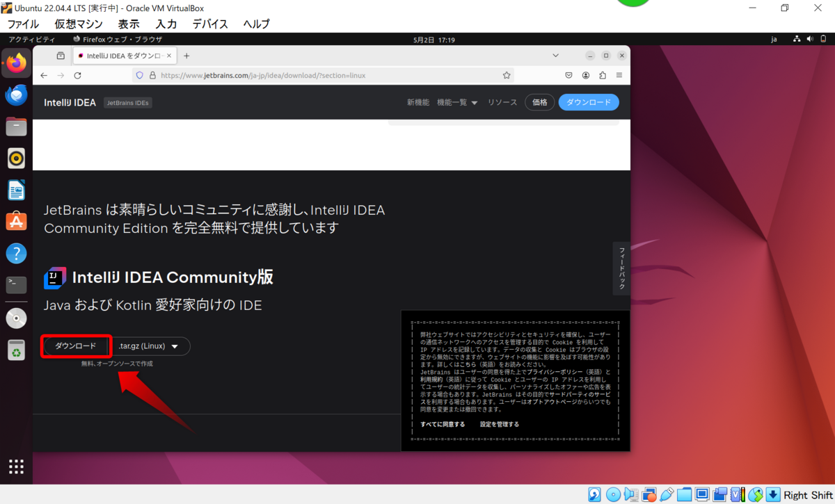Focus the Firefox URL address field
The width and height of the screenshot is (835, 504).
(x=324, y=75)
